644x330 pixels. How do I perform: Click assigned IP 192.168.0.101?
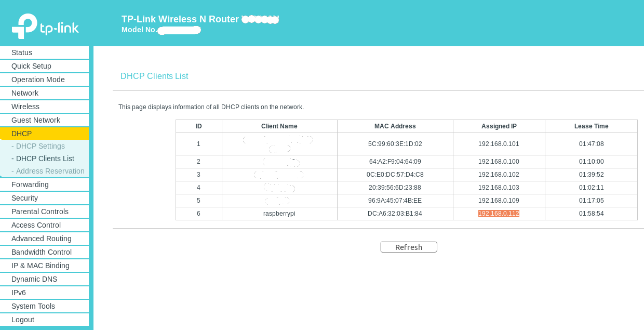(x=499, y=144)
